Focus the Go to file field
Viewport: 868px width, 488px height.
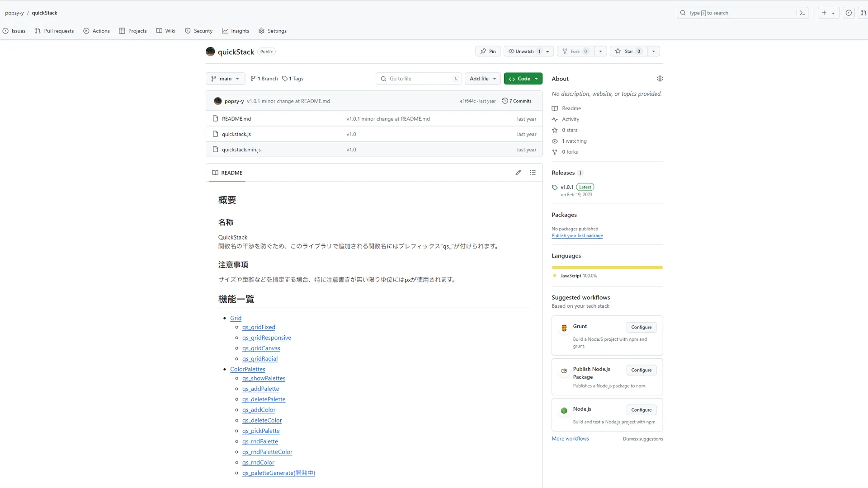coord(419,79)
